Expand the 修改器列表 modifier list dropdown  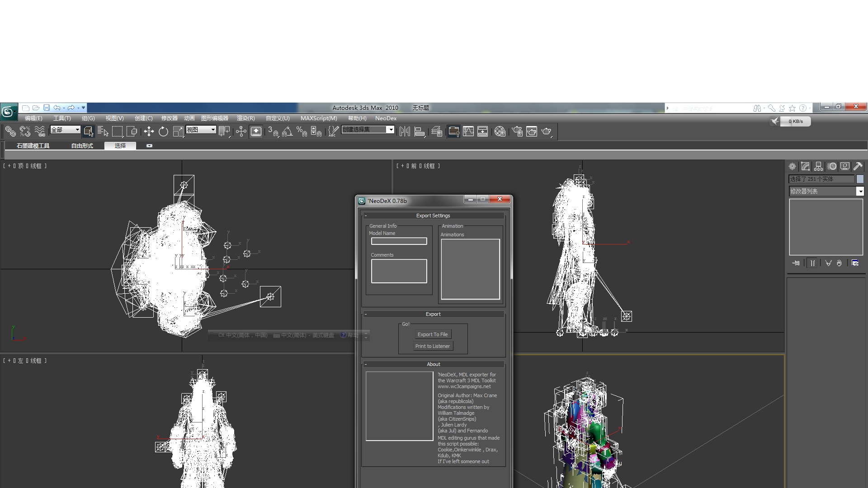click(860, 192)
